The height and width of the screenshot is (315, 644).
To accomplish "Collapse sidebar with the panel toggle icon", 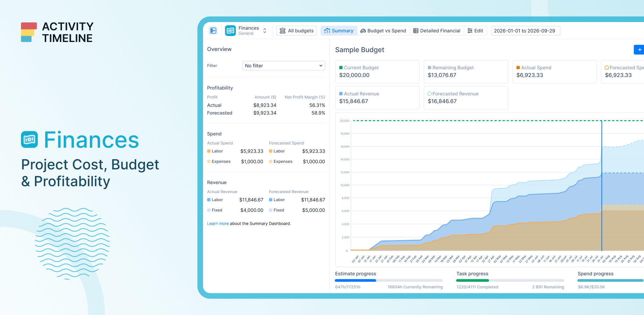I will [x=213, y=31].
